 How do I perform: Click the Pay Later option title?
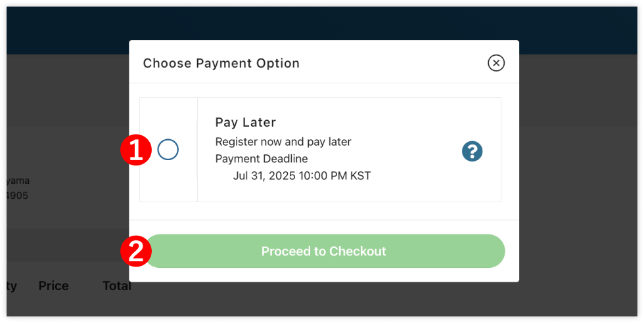point(246,122)
